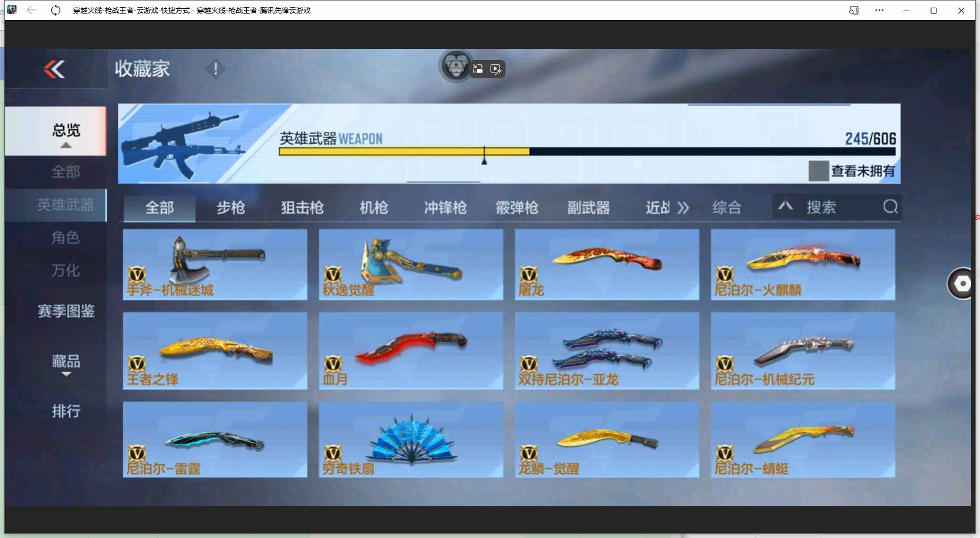The image size is (980, 538).
Task: Open the 屠龙 weapon card
Action: click(607, 264)
